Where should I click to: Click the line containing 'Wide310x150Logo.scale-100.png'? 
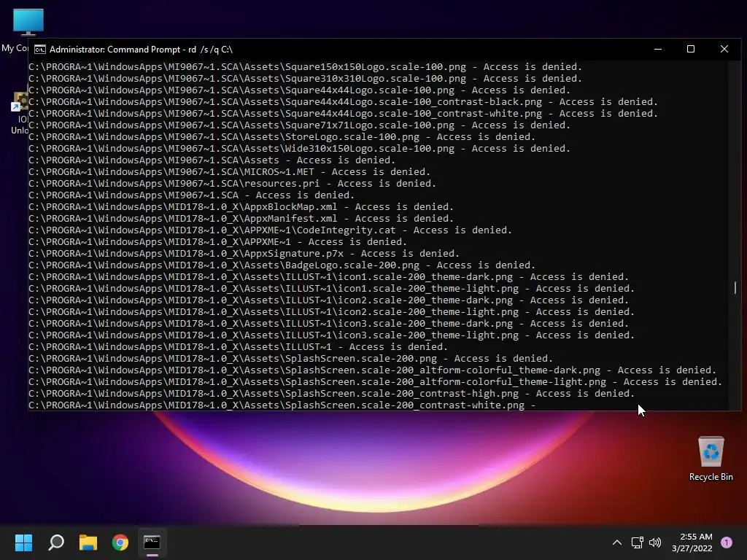(300, 149)
